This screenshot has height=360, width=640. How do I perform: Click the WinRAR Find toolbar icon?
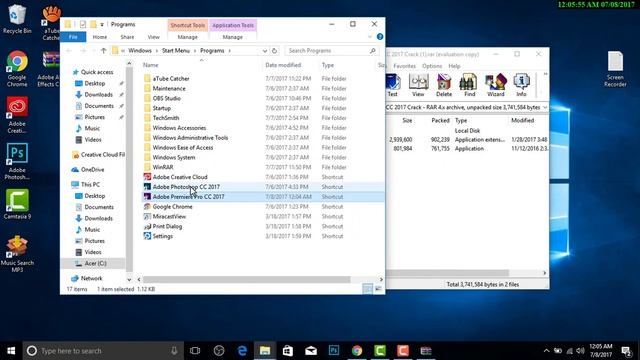pyautogui.click(x=469, y=85)
